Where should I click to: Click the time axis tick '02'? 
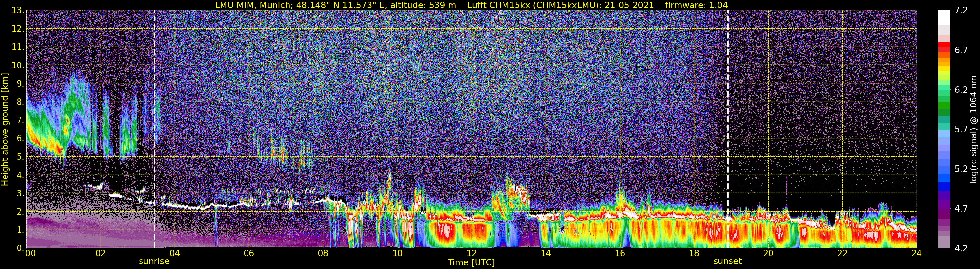tap(100, 253)
